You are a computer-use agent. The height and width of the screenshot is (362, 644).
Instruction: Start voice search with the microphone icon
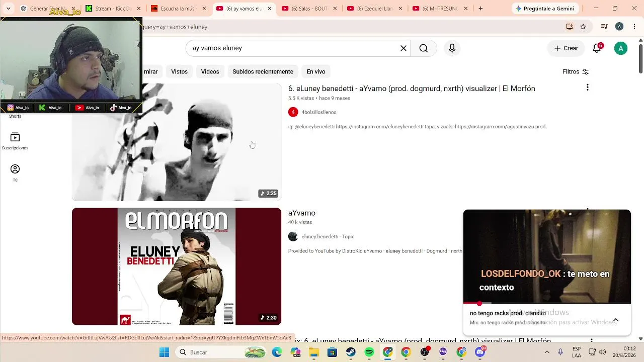click(452, 48)
